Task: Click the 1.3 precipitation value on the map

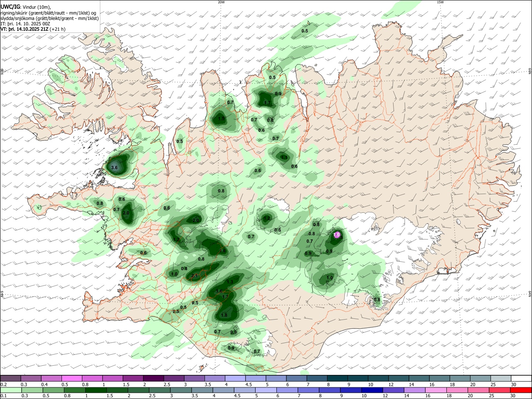Action: (x=230, y=282)
